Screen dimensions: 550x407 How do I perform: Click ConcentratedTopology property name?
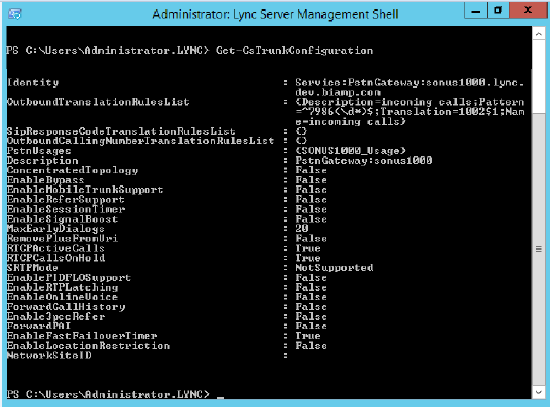tap(72, 171)
